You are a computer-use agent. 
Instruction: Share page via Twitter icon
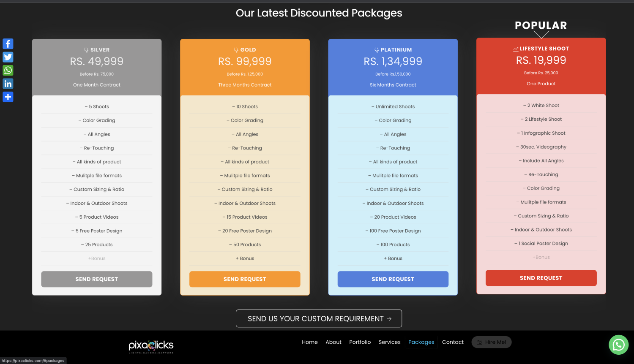[x=8, y=57]
